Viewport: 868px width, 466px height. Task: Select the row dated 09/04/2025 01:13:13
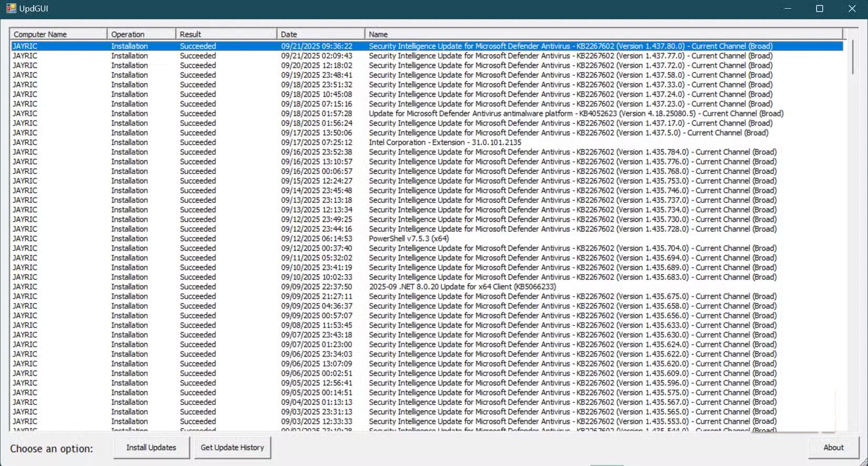tap(427, 402)
